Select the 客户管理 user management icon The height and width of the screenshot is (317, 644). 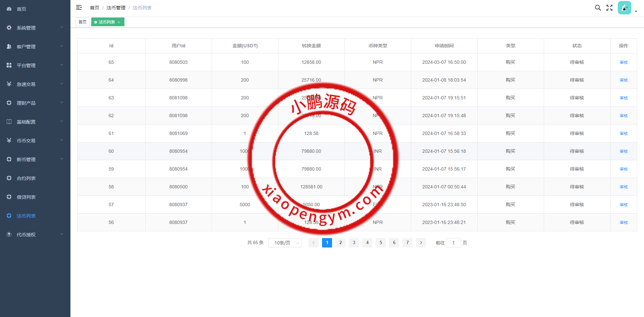coord(9,46)
